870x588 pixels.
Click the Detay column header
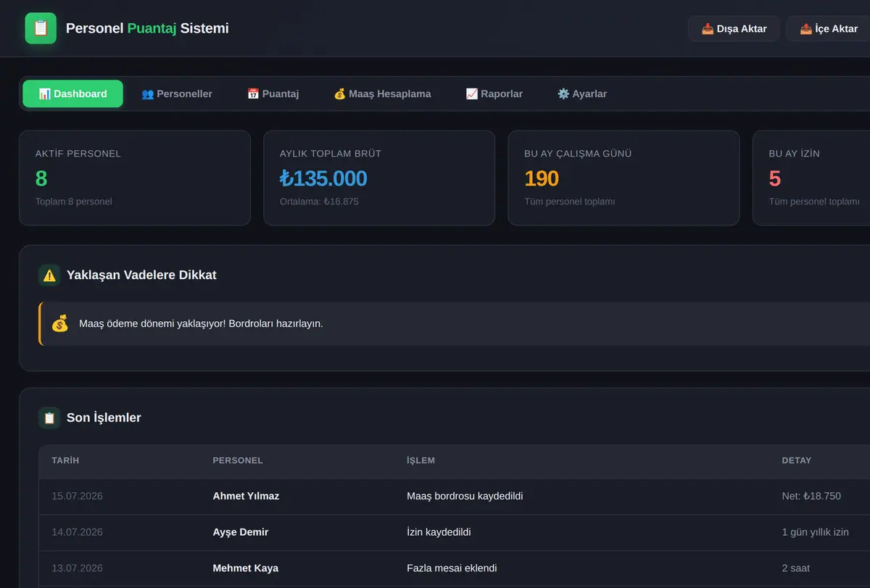click(x=797, y=460)
